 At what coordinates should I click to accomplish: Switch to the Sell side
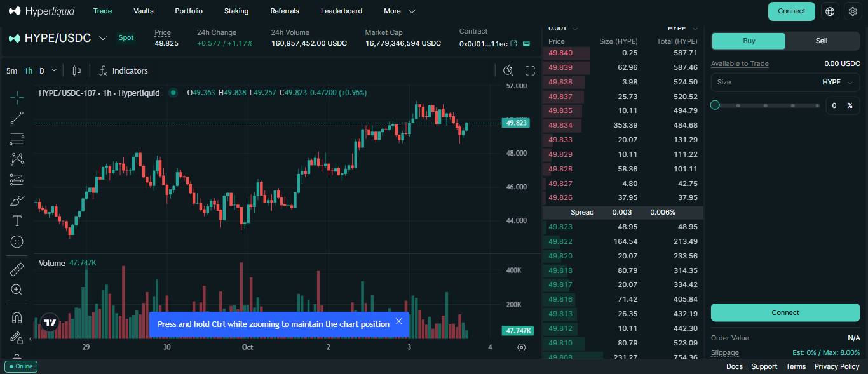coord(821,40)
